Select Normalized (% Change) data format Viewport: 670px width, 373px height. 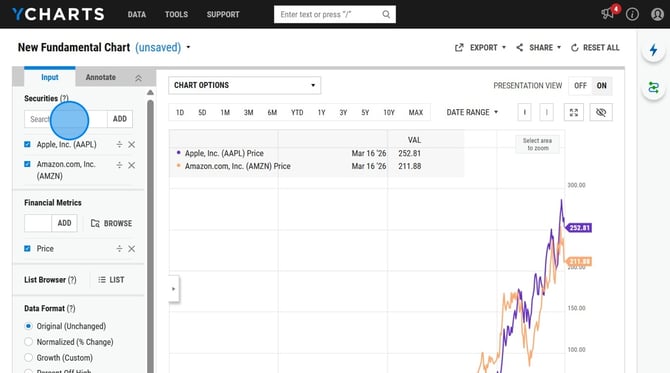point(28,342)
